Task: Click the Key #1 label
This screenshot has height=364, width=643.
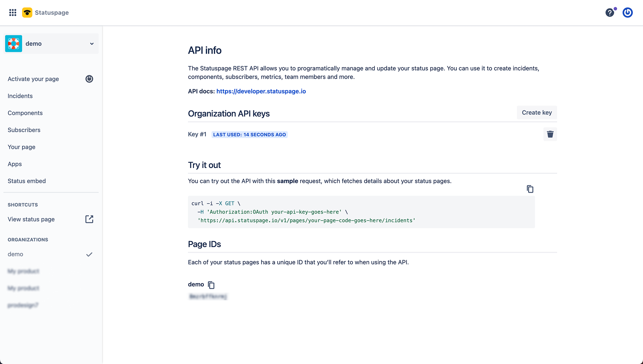Action: coord(197,134)
